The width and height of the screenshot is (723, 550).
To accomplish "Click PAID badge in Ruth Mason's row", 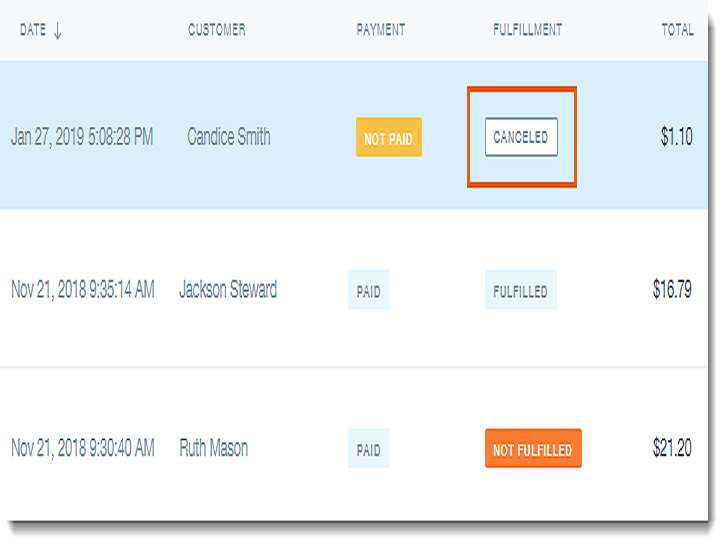I will pos(369,449).
